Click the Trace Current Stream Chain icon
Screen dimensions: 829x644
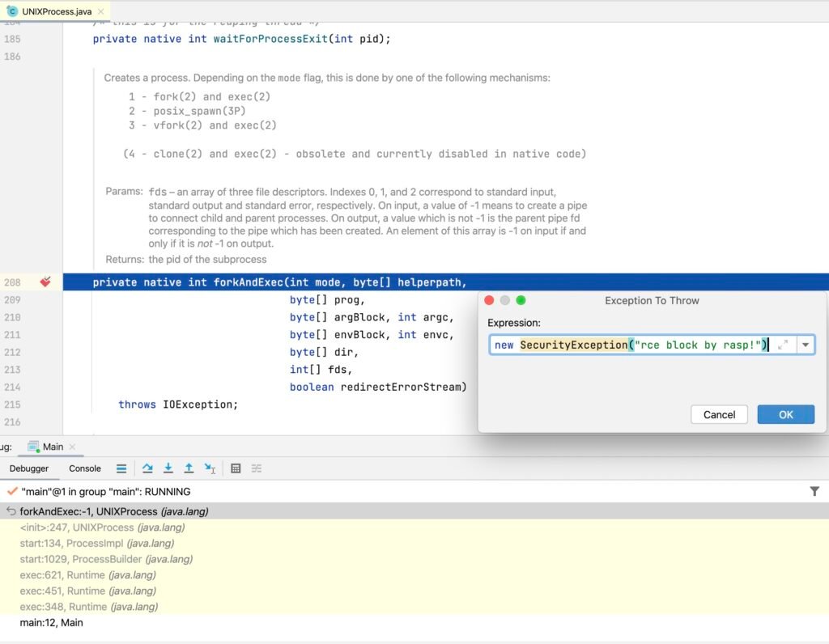pos(257,468)
